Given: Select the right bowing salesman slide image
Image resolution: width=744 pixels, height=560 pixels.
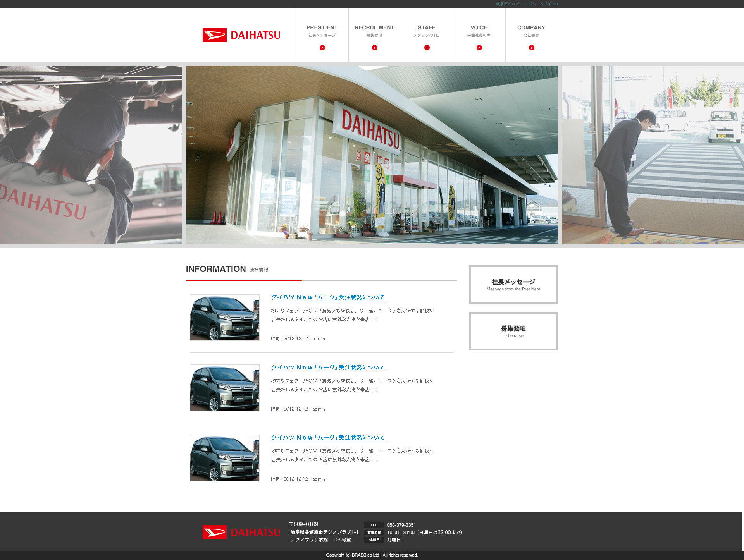Looking at the screenshot, I should click(653, 155).
